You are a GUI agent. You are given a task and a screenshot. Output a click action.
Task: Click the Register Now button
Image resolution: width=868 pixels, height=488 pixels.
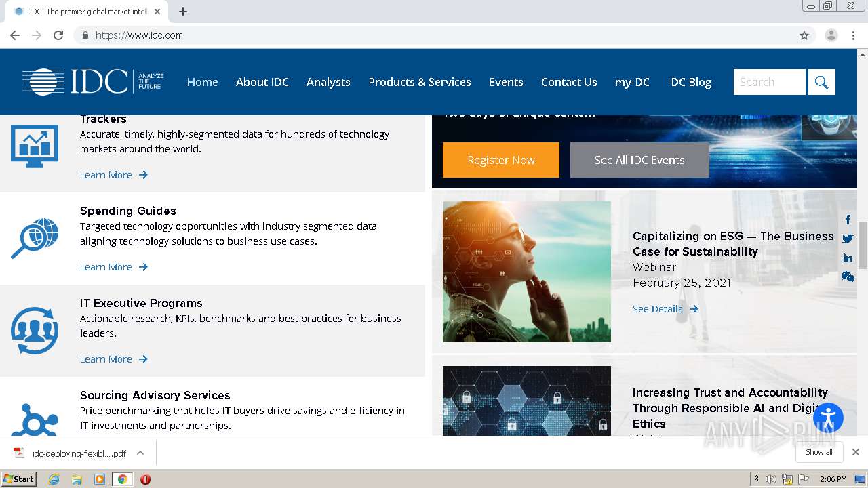pos(501,160)
